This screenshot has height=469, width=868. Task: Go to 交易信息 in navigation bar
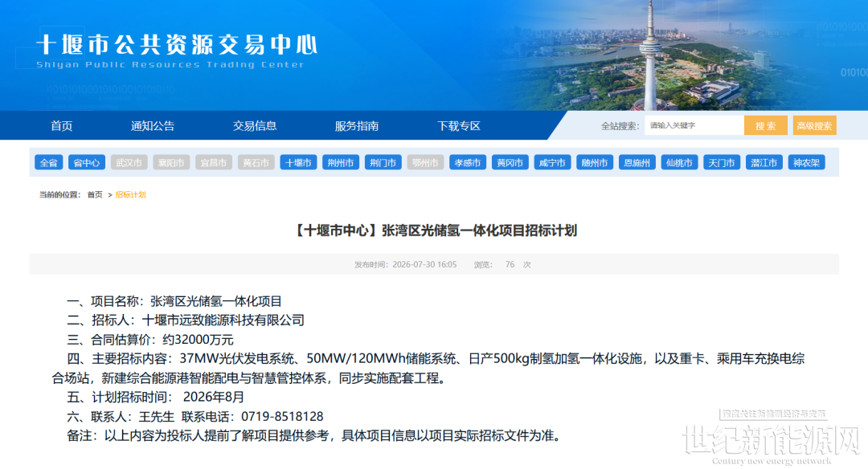pyautogui.click(x=255, y=126)
